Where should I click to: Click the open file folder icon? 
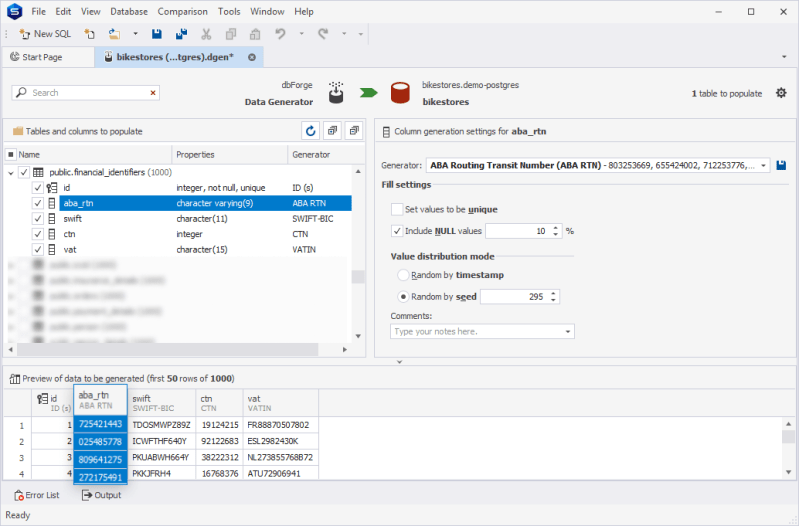[114, 34]
